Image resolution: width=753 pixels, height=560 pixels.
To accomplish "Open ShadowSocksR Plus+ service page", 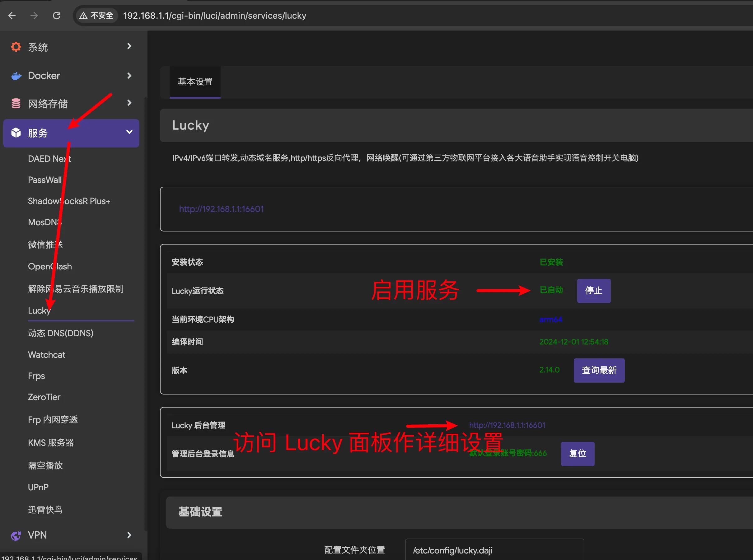I will tap(69, 201).
